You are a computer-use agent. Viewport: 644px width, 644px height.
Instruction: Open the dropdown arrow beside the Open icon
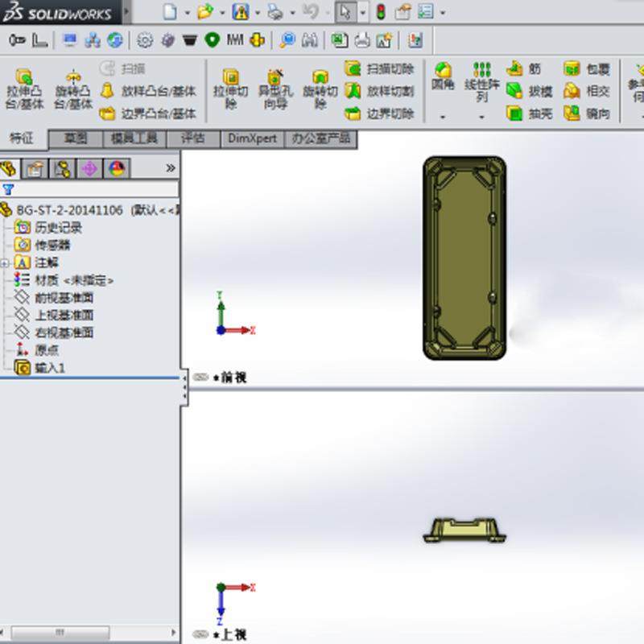[223, 12]
